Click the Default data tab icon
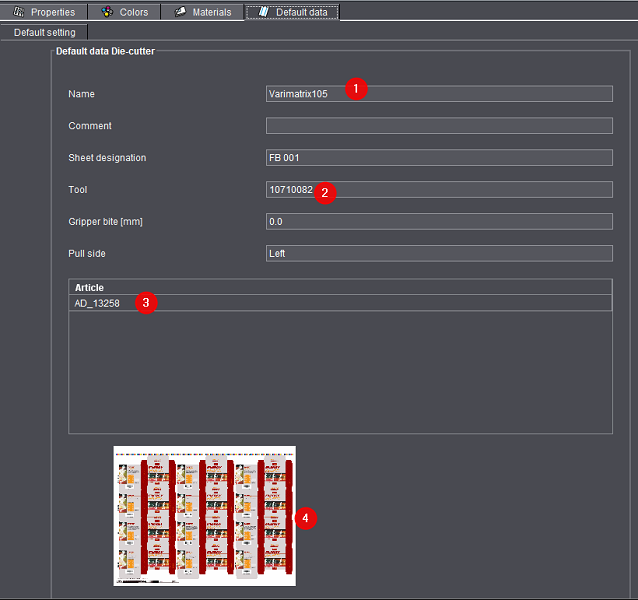Screen dimensions: 638x600 [263, 12]
